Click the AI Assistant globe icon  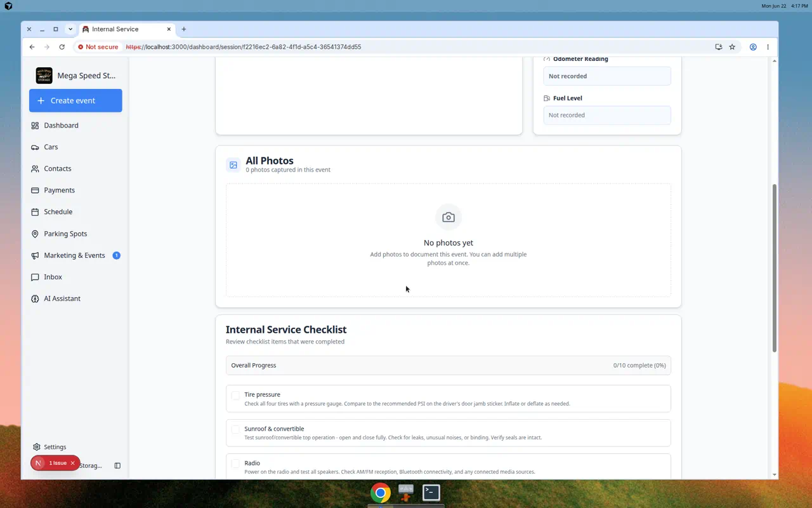pyautogui.click(x=35, y=298)
